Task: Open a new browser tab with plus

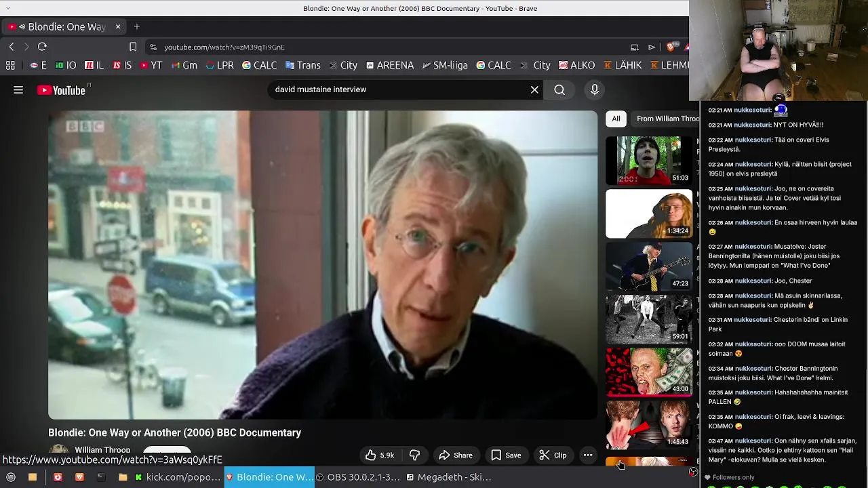Action: pyautogui.click(x=137, y=26)
